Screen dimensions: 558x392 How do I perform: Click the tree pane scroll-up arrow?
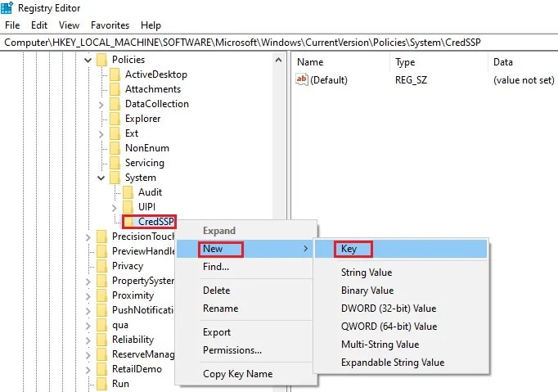point(279,60)
